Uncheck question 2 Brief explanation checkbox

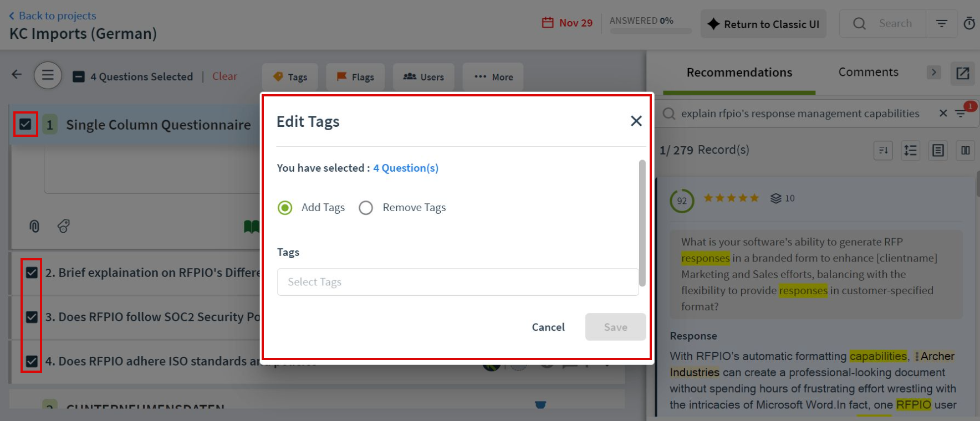32,273
